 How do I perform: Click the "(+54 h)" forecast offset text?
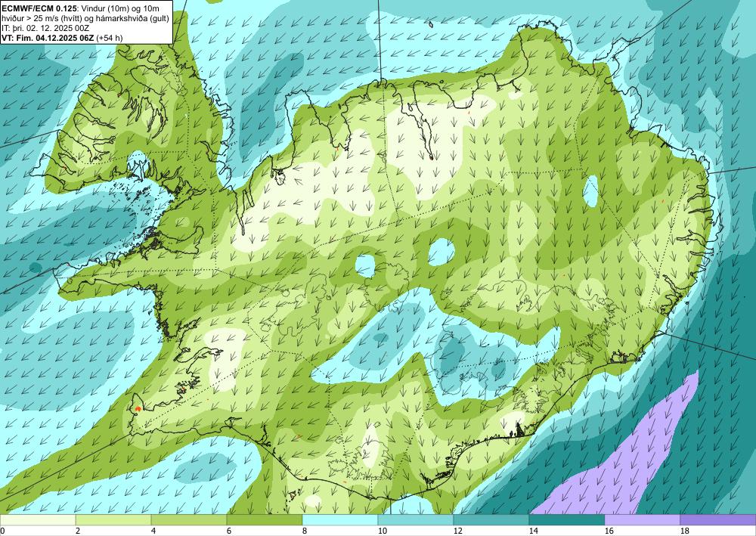tap(110, 38)
